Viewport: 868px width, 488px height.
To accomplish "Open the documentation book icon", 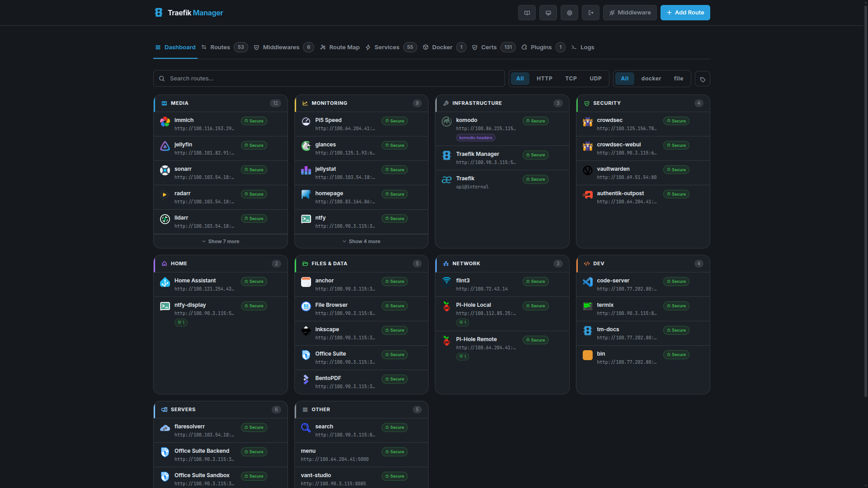I will pyautogui.click(x=527, y=13).
